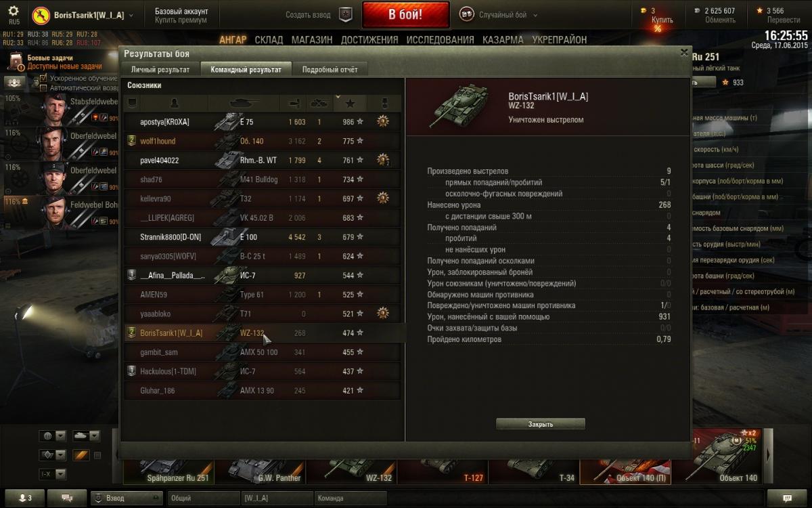Open battle missions clipboard icon
The height and width of the screenshot is (508, 812).
[16, 62]
